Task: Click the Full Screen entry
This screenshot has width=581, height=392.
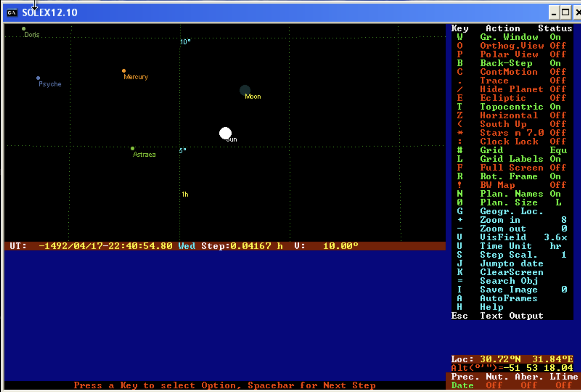Action: pos(512,167)
